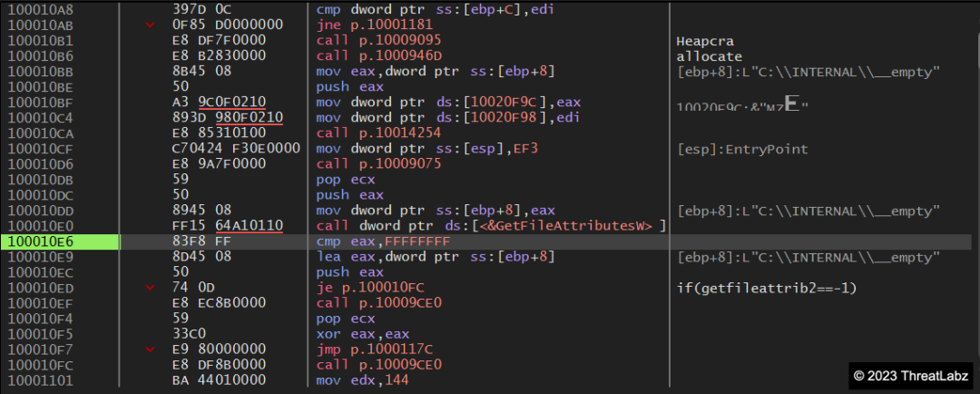This screenshot has height=394, width=980.
Task: Select the mov edx,144 instruction
Action: [x=363, y=380]
